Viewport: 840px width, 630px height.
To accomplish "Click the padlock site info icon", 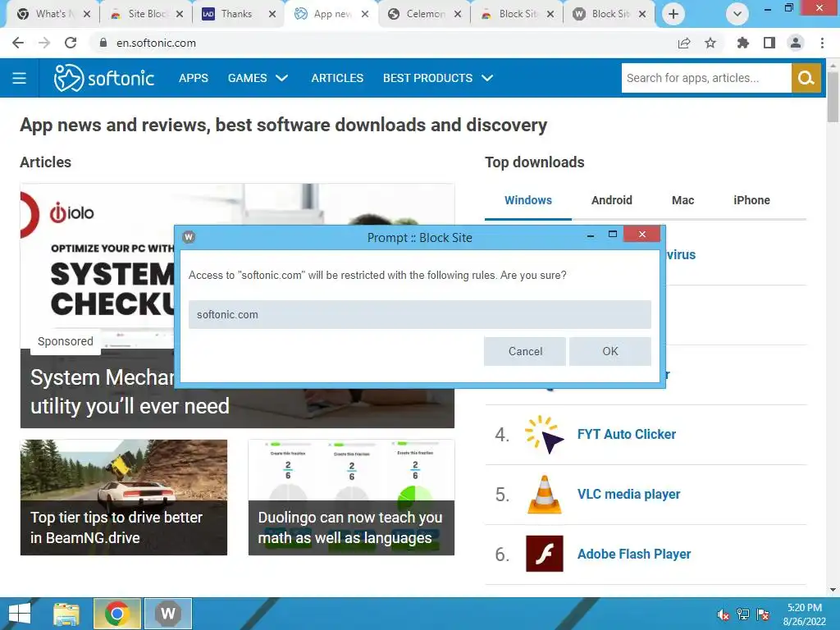I will (103, 43).
